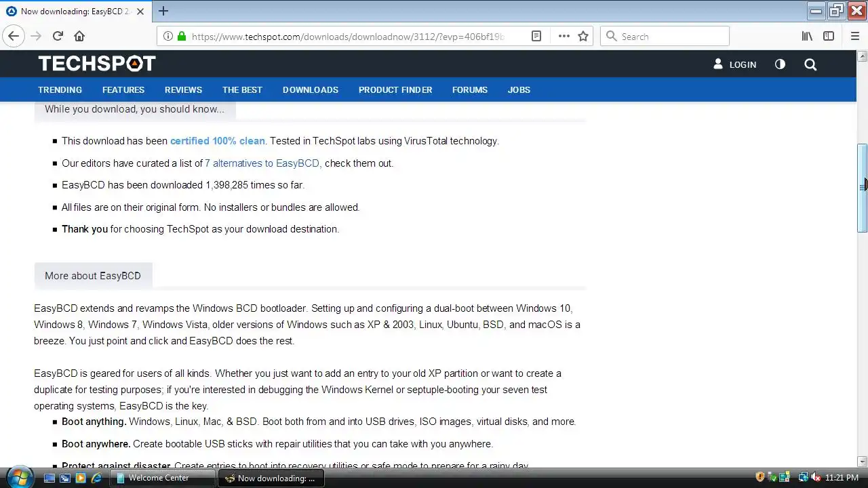The width and height of the screenshot is (868, 488).
Task: Click the 11:21 PM taskbar clock
Action: tap(842, 478)
